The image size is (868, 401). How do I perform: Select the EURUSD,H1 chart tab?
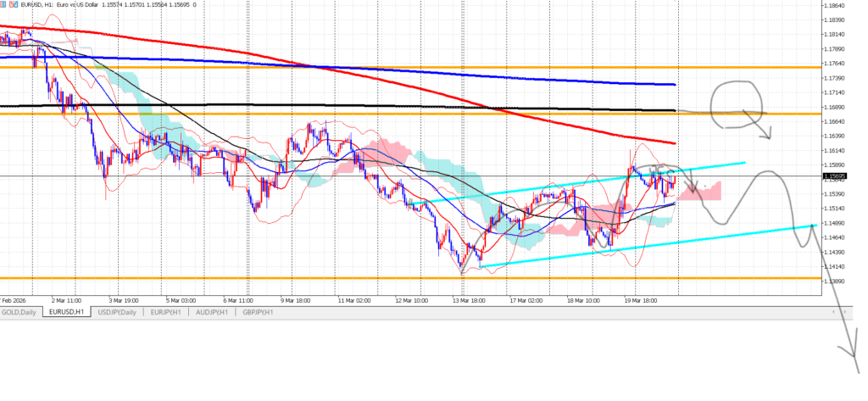[x=67, y=313]
